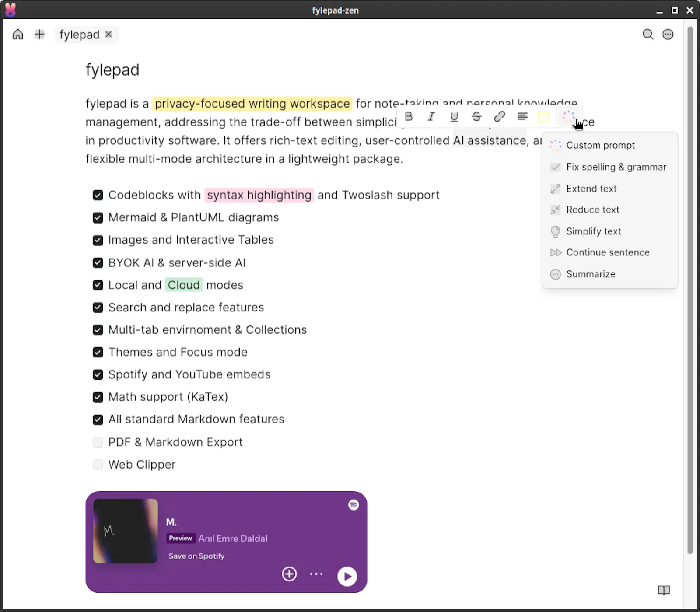
Task: Select Reduce text option
Action: [609, 210]
